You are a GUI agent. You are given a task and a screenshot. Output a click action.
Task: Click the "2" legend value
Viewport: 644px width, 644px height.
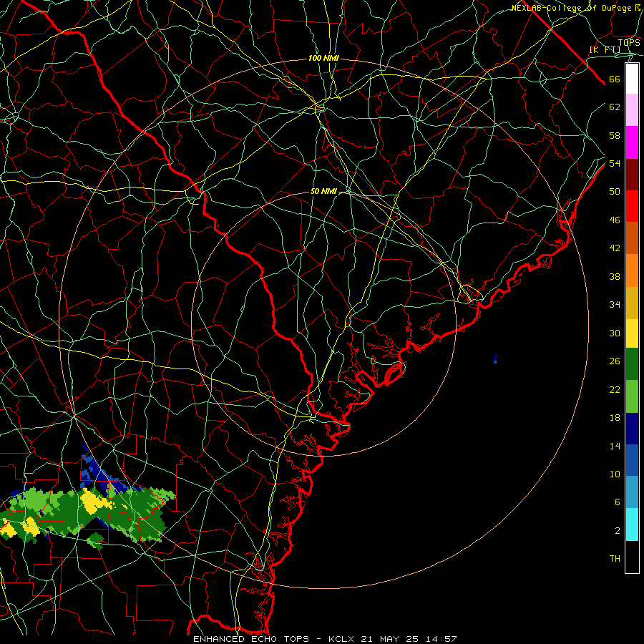618,531
